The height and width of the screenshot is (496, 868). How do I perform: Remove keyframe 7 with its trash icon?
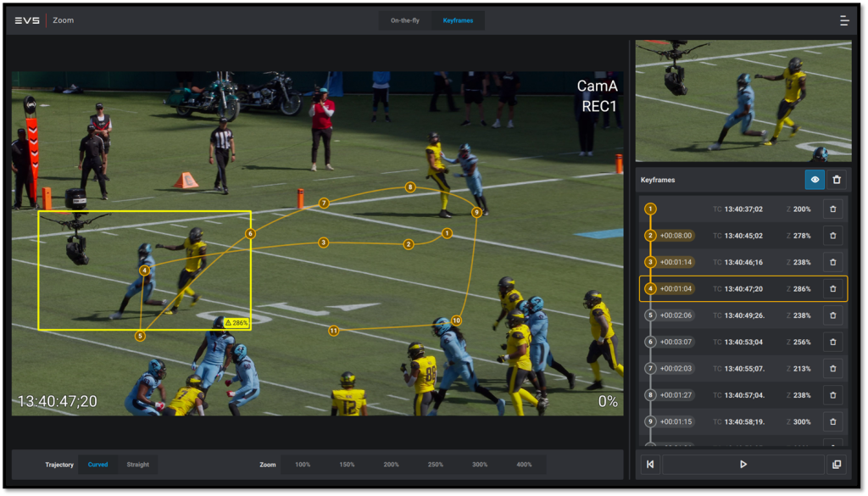point(832,369)
